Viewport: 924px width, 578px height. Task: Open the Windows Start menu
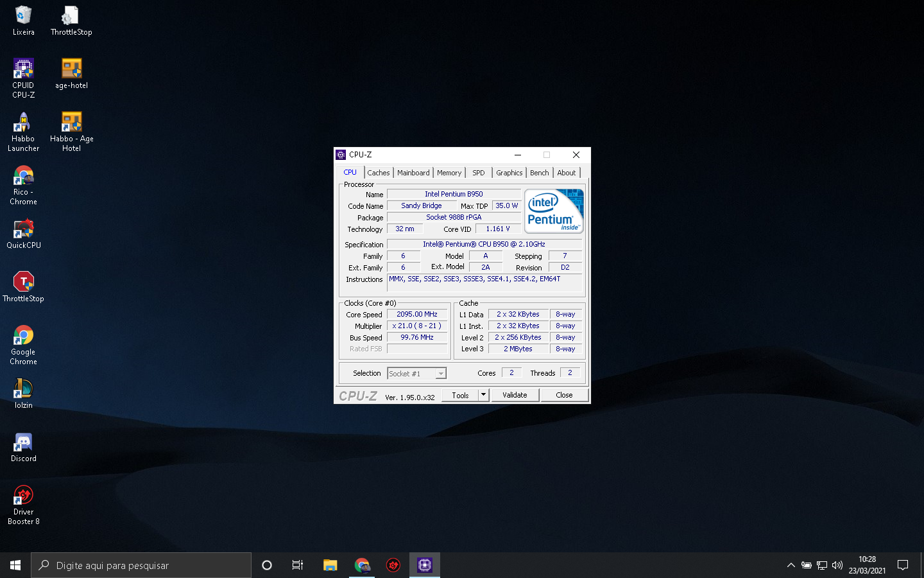click(x=15, y=565)
